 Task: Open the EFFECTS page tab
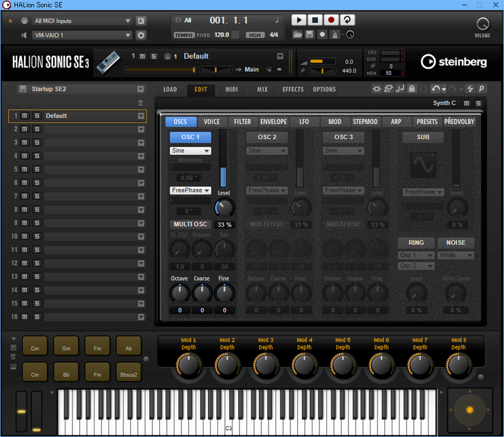(x=293, y=89)
